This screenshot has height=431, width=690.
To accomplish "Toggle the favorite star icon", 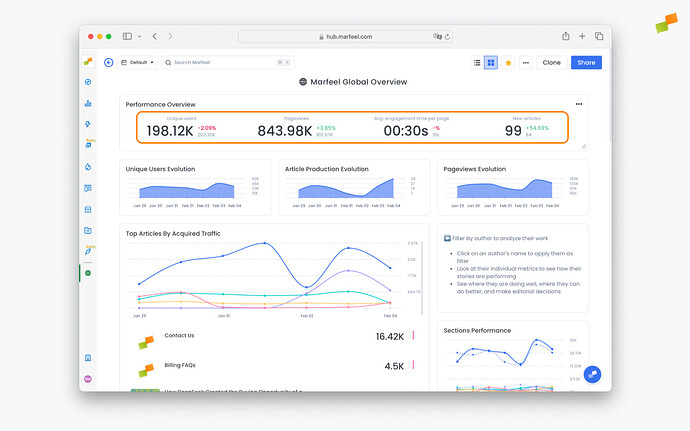I will (508, 62).
